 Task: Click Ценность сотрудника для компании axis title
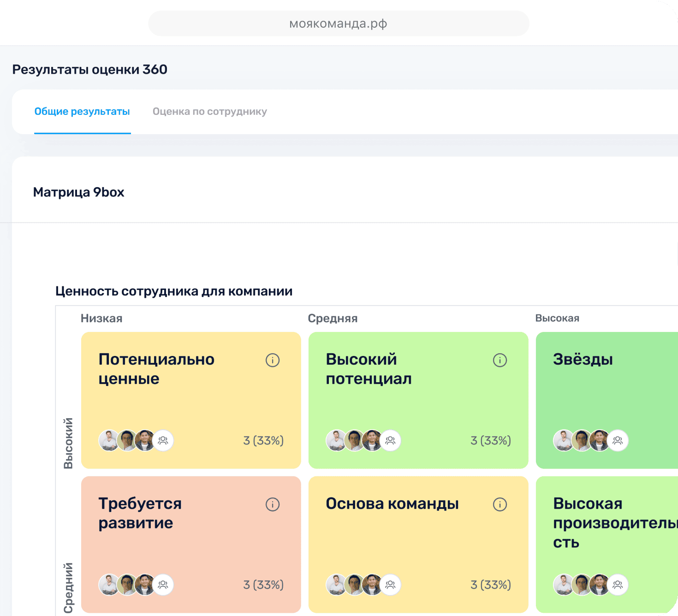pyautogui.click(x=174, y=291)
